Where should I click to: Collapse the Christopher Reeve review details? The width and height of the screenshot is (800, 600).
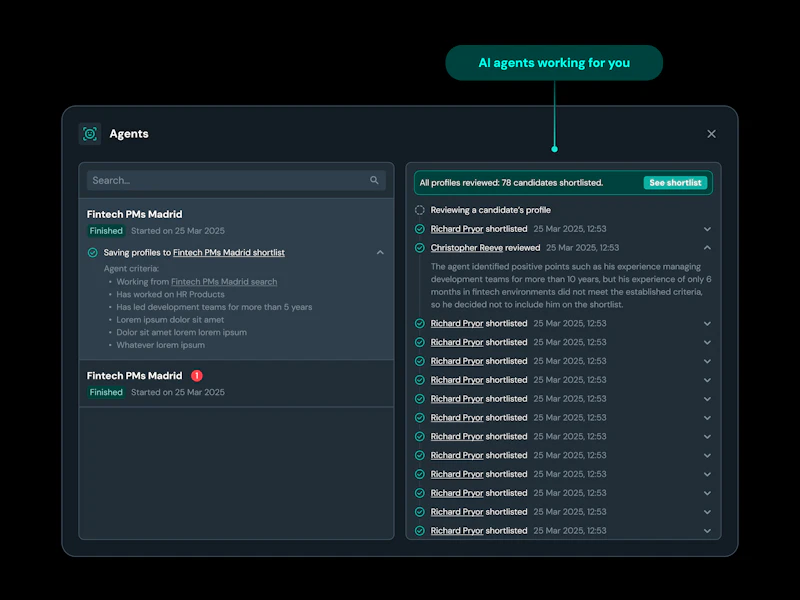[708, 247]
